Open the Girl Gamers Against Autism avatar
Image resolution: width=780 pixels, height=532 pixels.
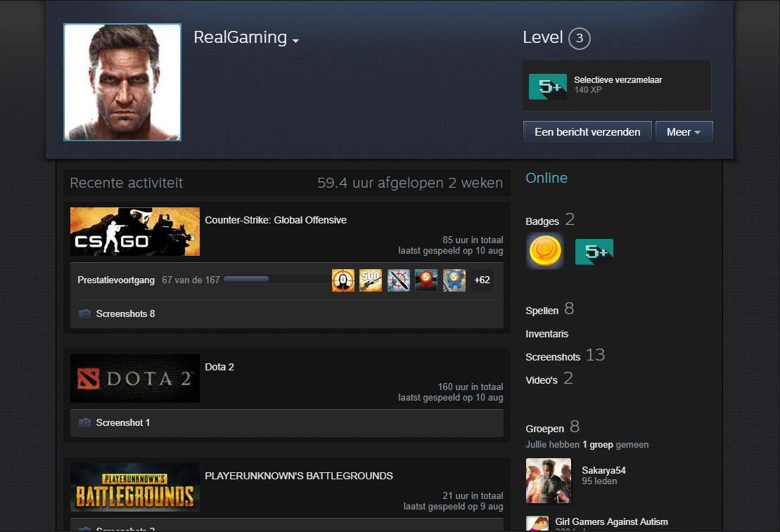point(537,524)
